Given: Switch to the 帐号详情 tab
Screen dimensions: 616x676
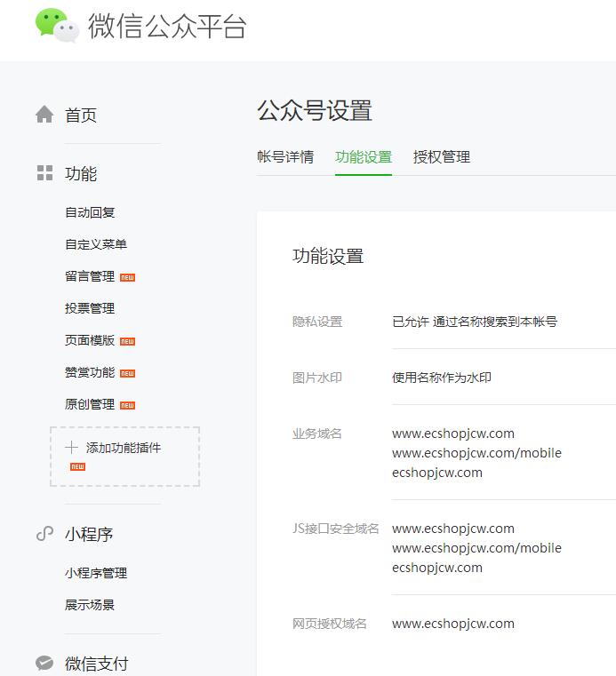Looking at the screenshot, I should [x=285, y=157].
